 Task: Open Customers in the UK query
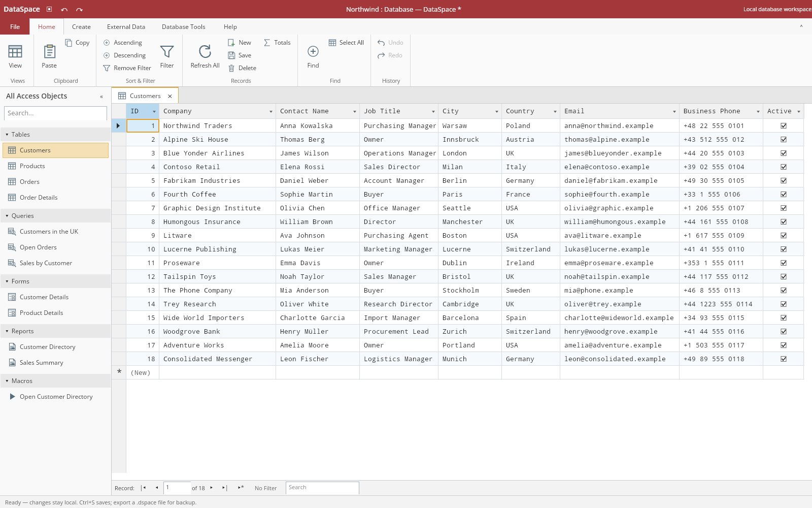56,232
